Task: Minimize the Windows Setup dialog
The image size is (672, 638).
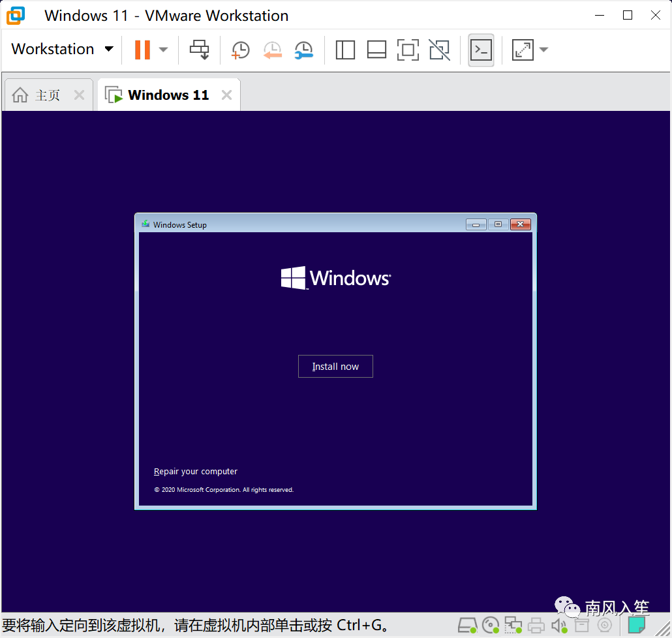Action: 476,224
